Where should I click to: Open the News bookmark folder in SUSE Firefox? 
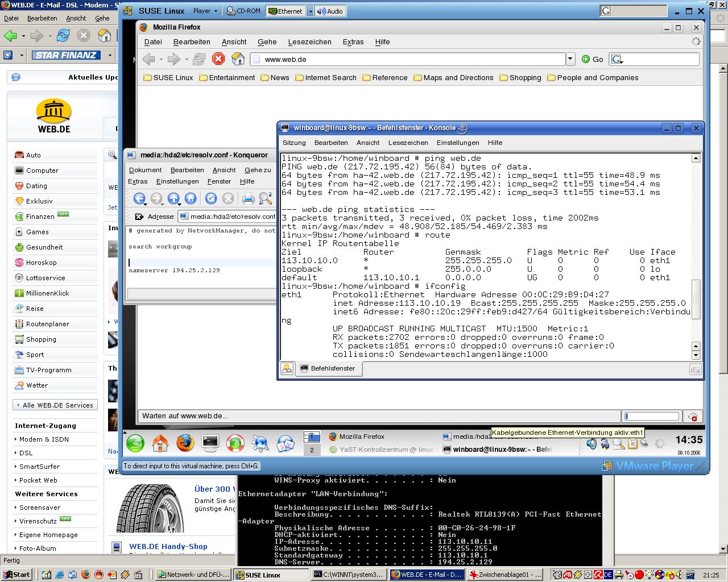(275, 78)
